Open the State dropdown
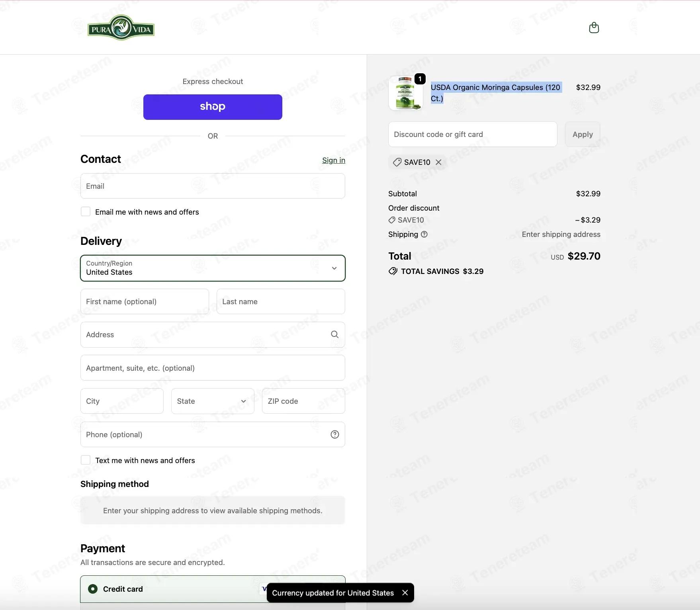The image size is (700, 610). [213, 401]
